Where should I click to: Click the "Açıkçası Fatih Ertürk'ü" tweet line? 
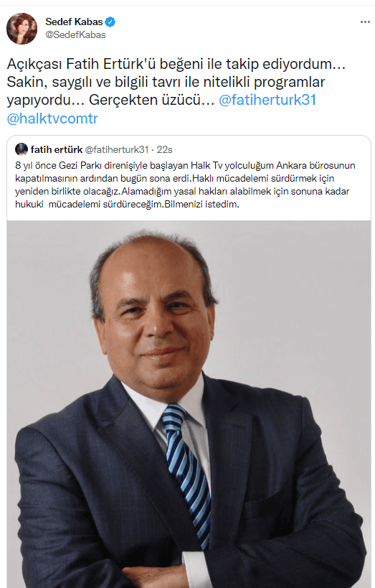(x=82, y=64)
